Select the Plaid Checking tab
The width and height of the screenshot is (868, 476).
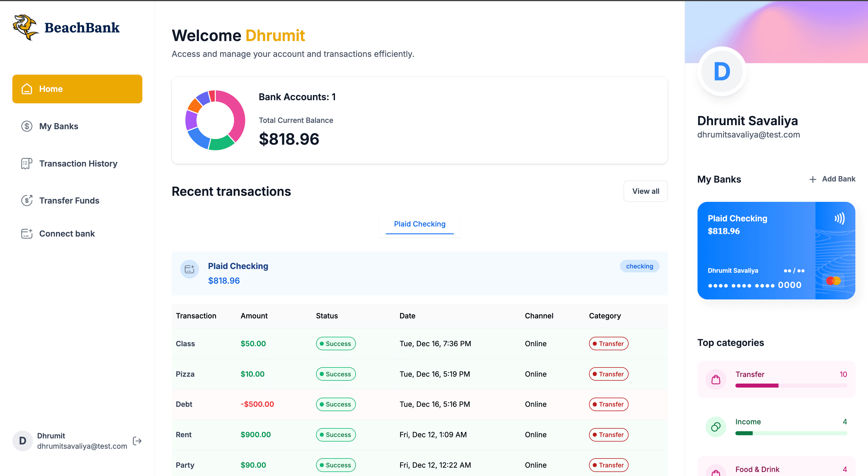point(420,224)
